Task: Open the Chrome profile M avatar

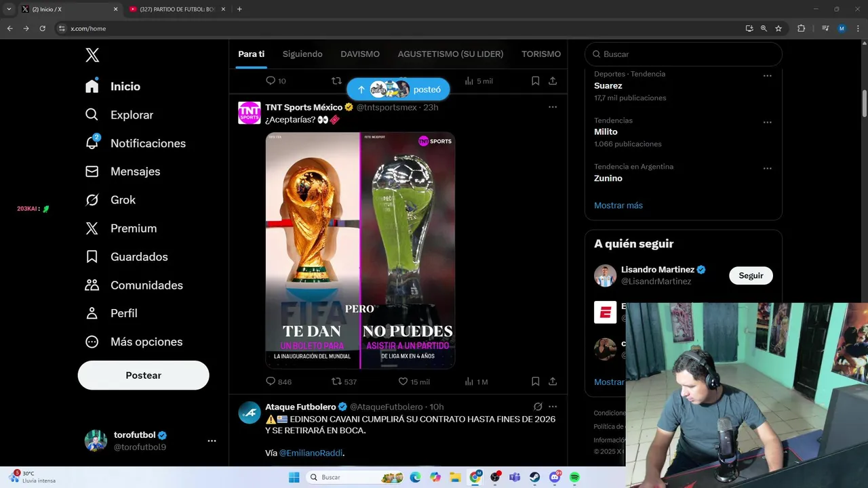Action: (842, 28)
